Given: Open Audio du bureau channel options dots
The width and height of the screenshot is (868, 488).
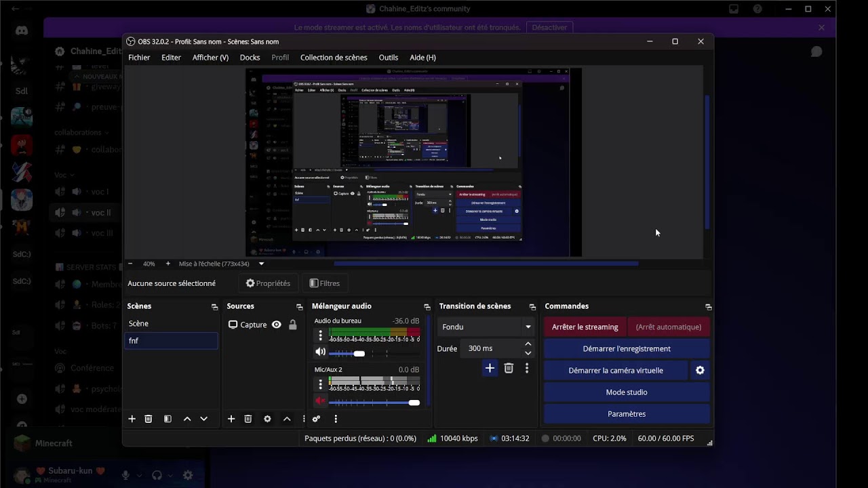Looking at the screenshot, I should point(321,335).
